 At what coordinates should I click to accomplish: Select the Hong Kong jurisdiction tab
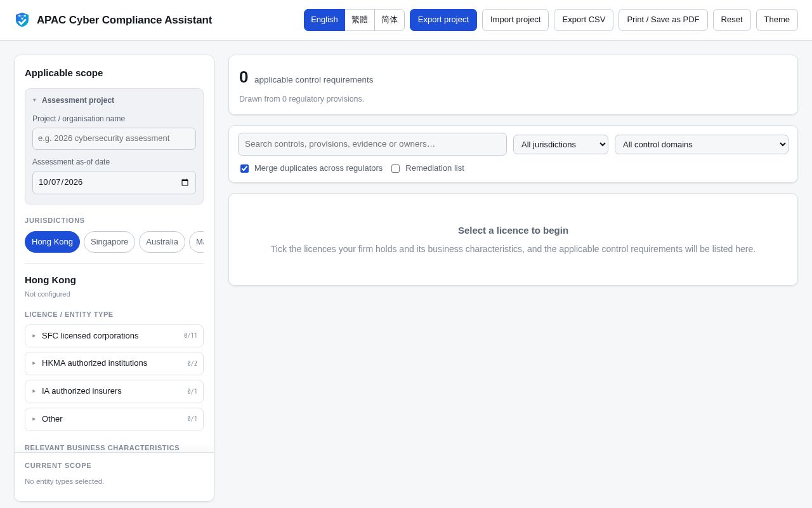(52, 242)
